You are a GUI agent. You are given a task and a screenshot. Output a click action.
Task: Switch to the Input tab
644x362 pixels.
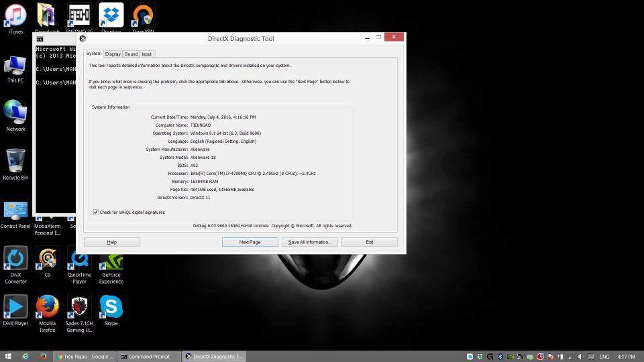(147, 54)
